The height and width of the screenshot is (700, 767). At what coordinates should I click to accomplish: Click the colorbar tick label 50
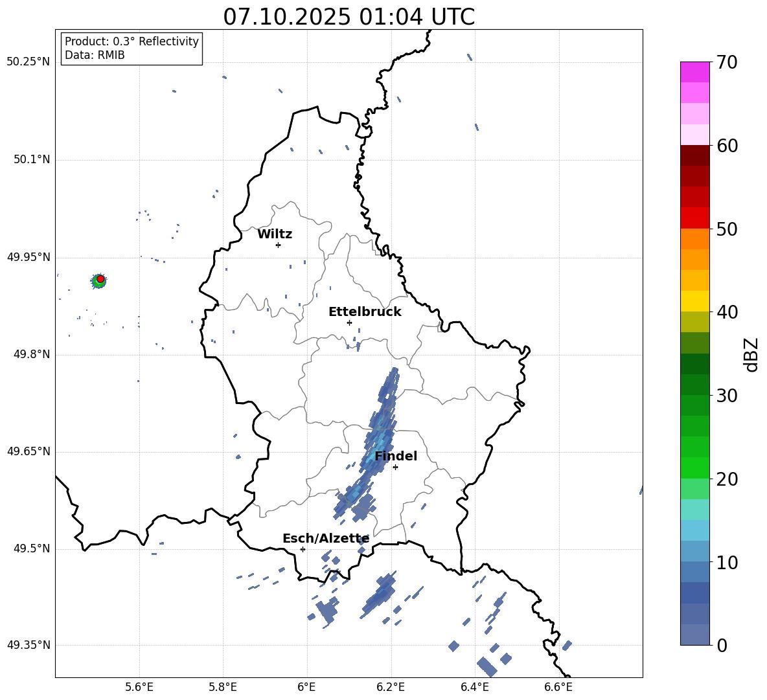(x=727, y=229)
